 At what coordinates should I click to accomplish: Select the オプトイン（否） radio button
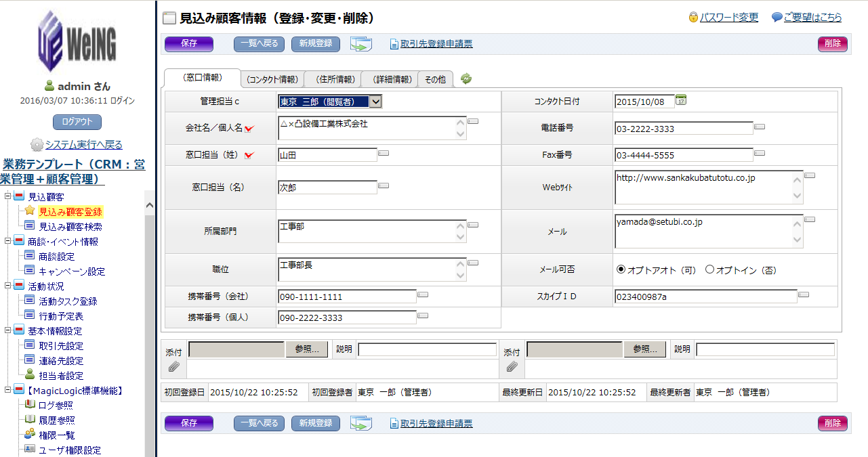click(x=709, y=269)
